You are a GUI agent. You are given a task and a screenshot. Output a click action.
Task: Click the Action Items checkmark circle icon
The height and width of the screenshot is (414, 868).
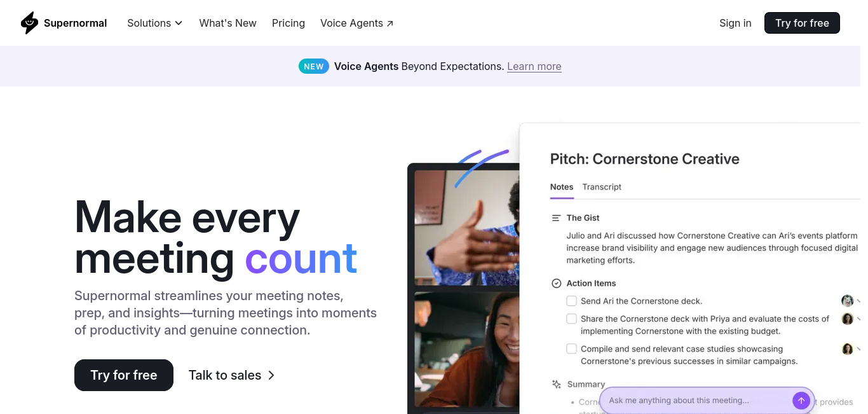coord(556,284)
